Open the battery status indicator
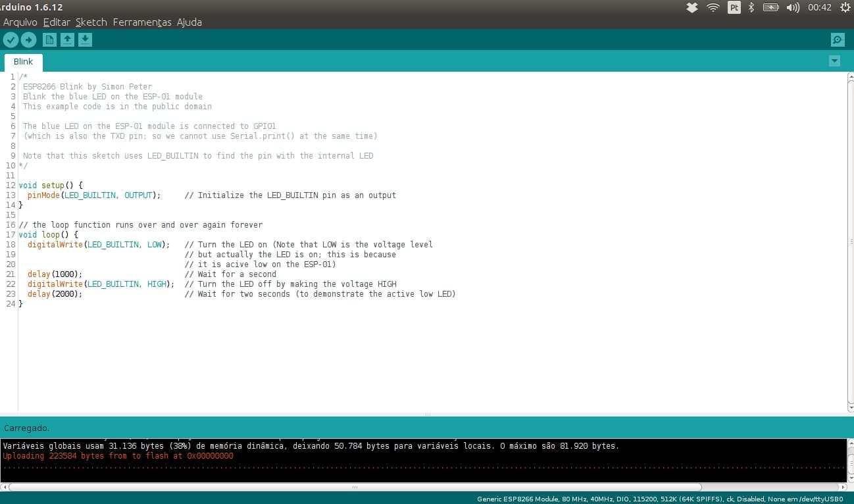 (x=770, y=8)
